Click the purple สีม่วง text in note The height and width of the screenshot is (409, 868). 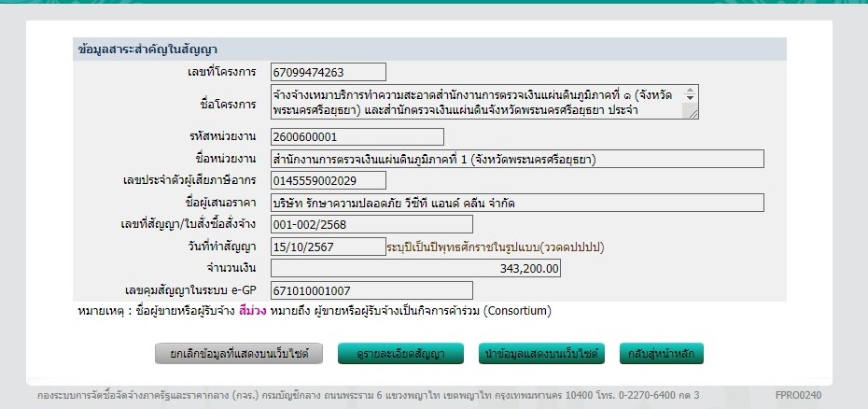coord(253,310)
